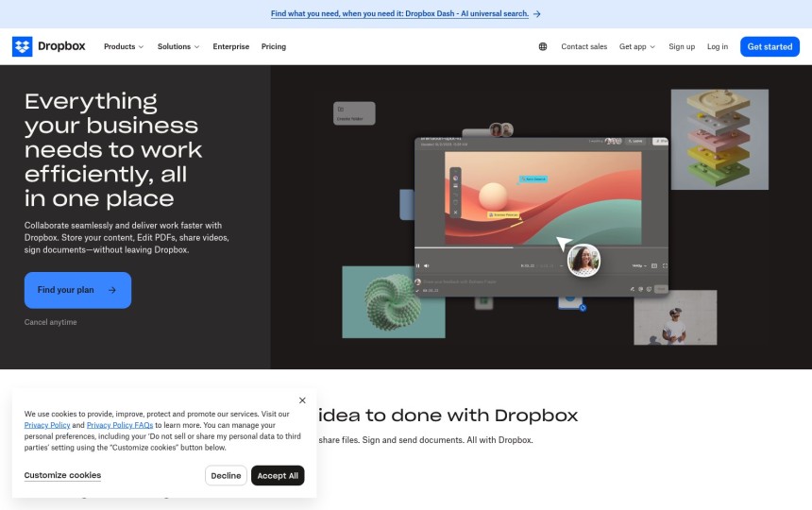Click the green spiral sphere image
Screen dimensions: 812x510
[x=394, y=302]
